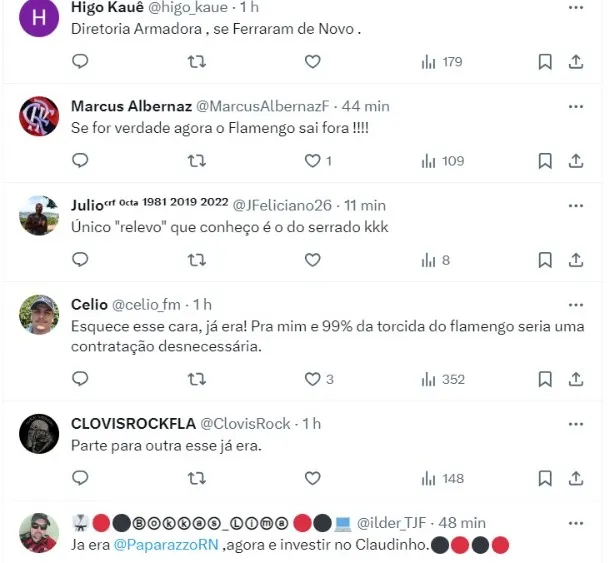Image resolution: width=611 pixels, height=563 pixels.
Task: Reply to CLOVISROCKFLA's tweet
Action: point(80,478)
